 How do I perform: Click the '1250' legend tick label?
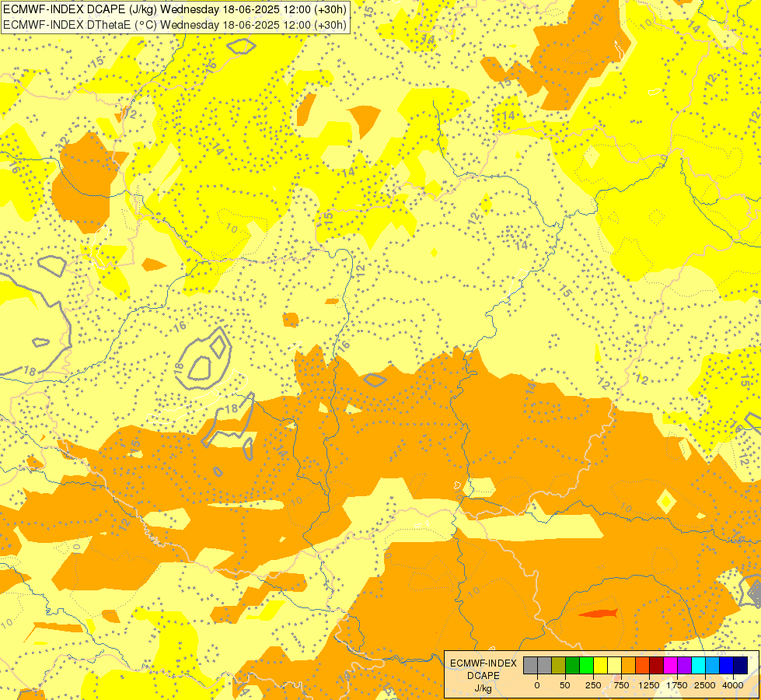(x=649, y=685)
